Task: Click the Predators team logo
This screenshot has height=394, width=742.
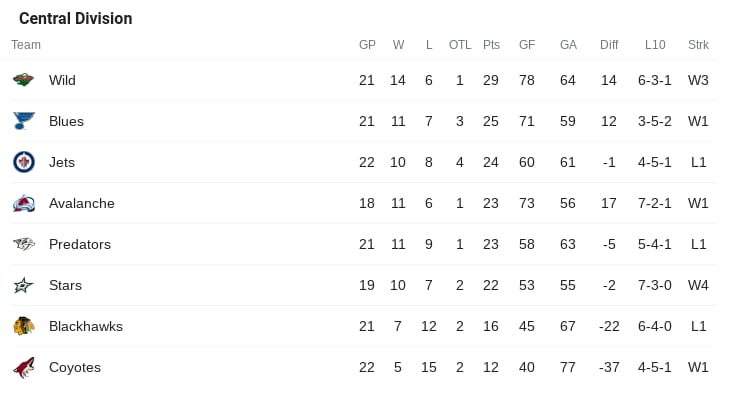Action: [24, 244]
